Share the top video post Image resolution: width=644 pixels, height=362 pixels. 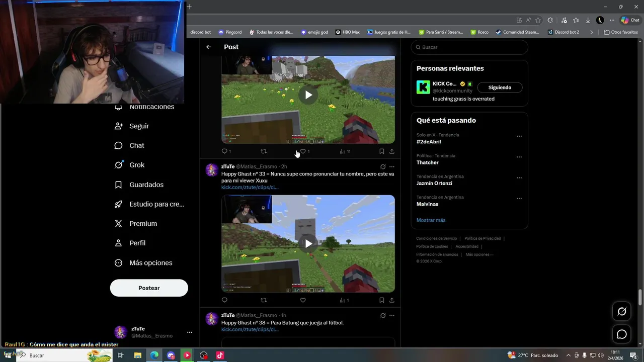click(x=392, y=151)
